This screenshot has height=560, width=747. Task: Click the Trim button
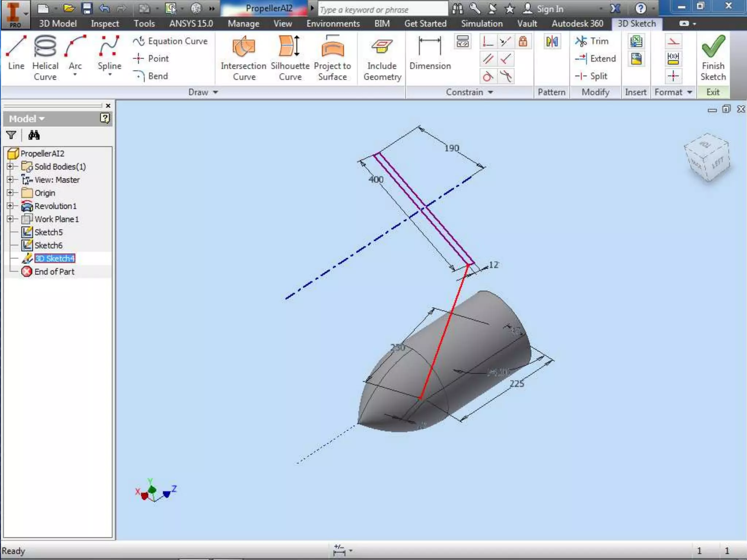point(592,41)
